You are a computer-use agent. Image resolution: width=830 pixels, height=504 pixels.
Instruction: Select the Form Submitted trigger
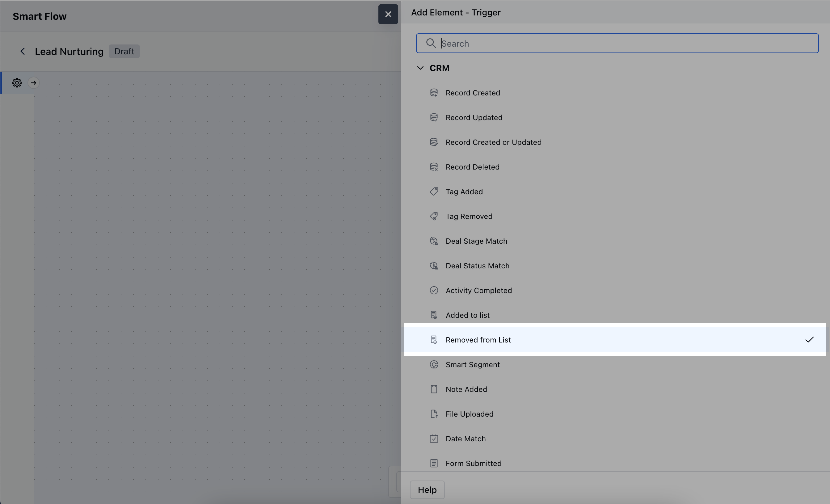(473, 463)
